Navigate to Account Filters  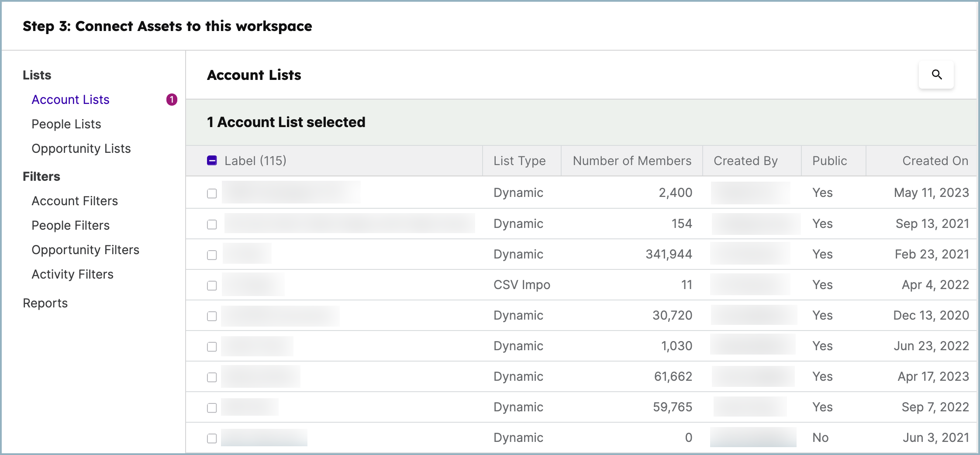click(74, 201)
